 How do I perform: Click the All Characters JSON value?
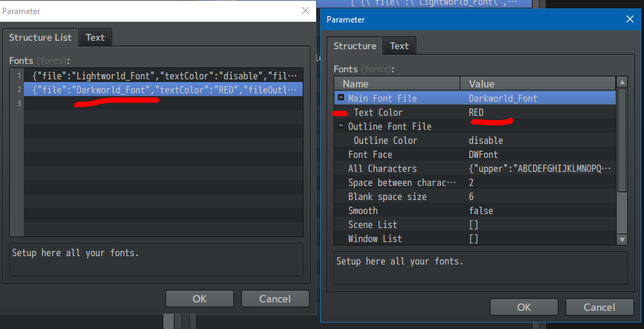point(540,168)
